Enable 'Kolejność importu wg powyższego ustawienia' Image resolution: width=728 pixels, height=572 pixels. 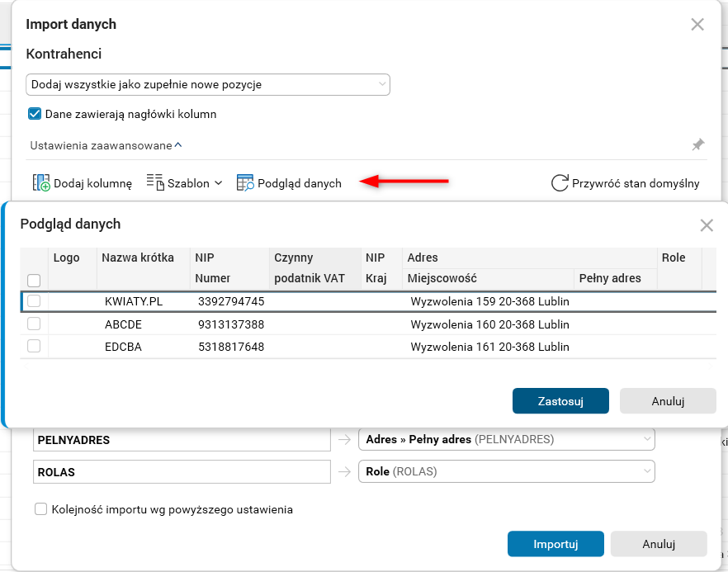(41, 509)
